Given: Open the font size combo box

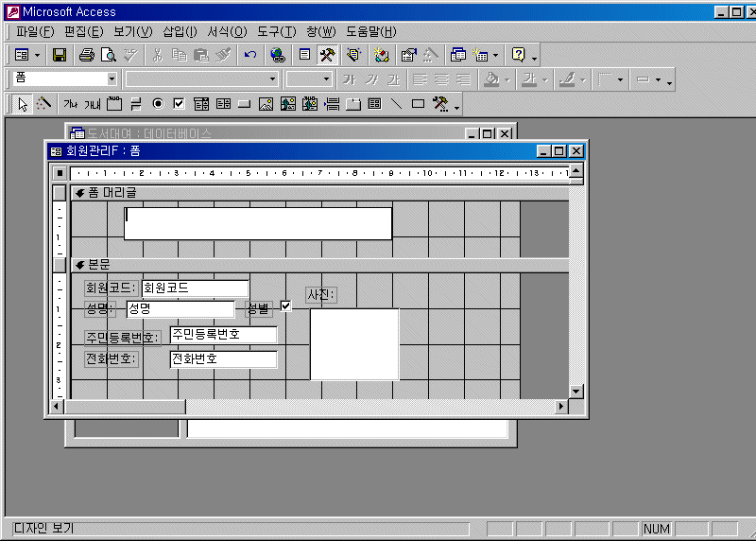Looking at the screenshot, I should (x=309, y=79).
